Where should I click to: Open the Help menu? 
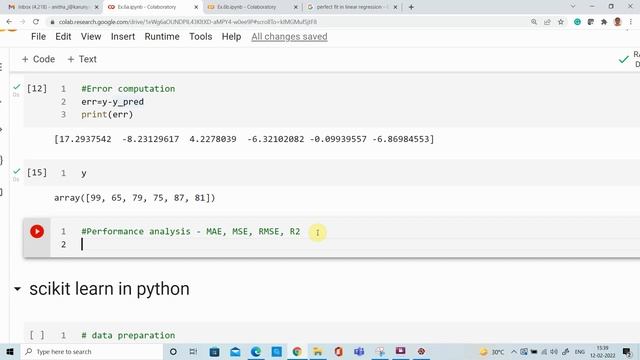[x=231, y=37]
